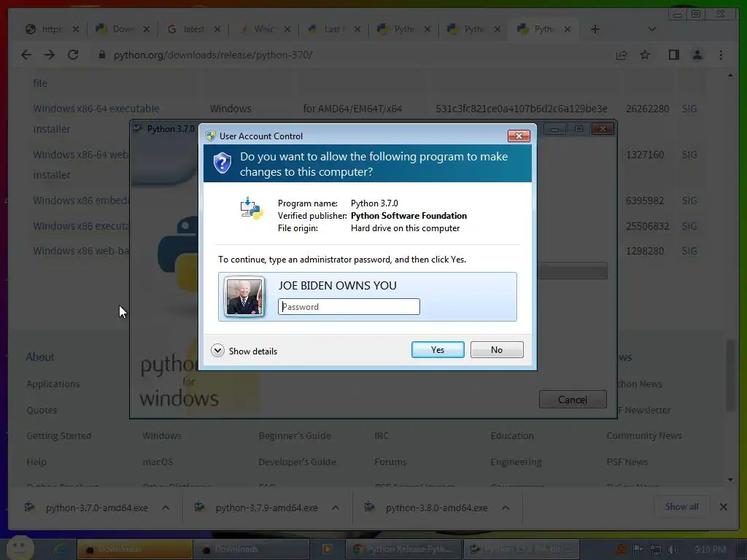Open the Community News footer link
This screenshot has width=747, height=560.
click(644, 435)
